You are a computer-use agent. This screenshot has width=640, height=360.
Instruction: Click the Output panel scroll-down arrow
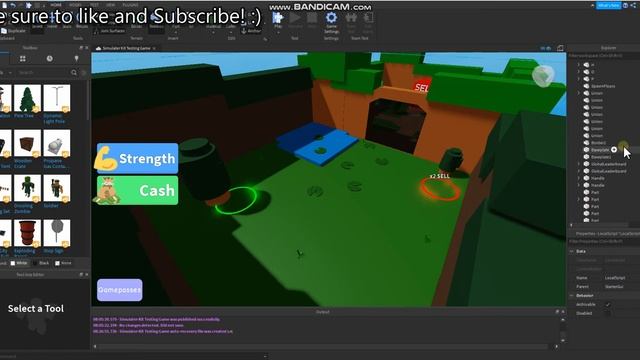[563, 340]
